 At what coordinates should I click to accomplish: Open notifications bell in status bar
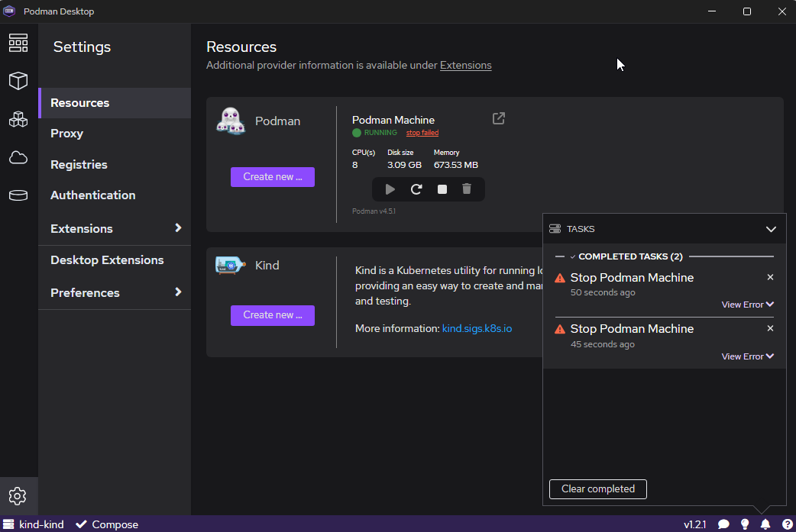point(765,524)
